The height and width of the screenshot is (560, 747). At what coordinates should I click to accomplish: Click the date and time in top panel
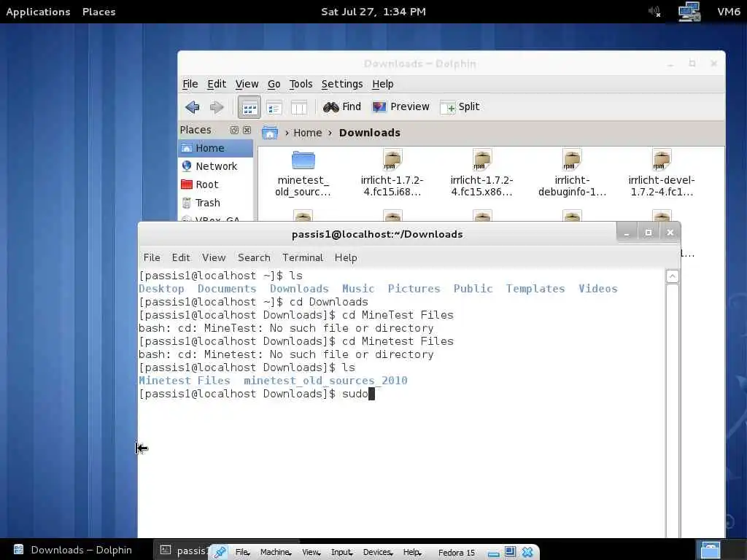[x=373, y=12]
